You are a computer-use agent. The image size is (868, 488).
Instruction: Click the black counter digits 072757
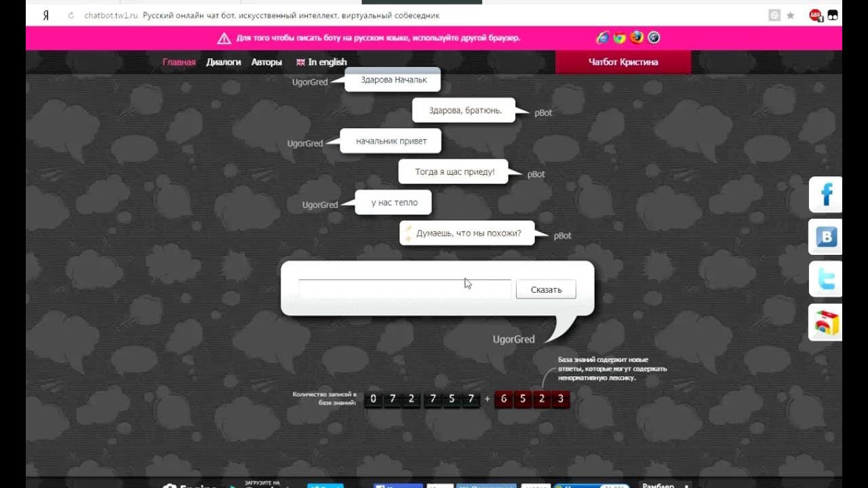pos(422,399)
